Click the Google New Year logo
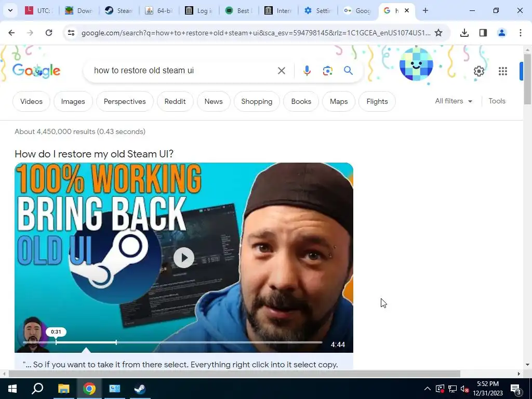Viewport: 532px width, 399px height. coord(36,71)
